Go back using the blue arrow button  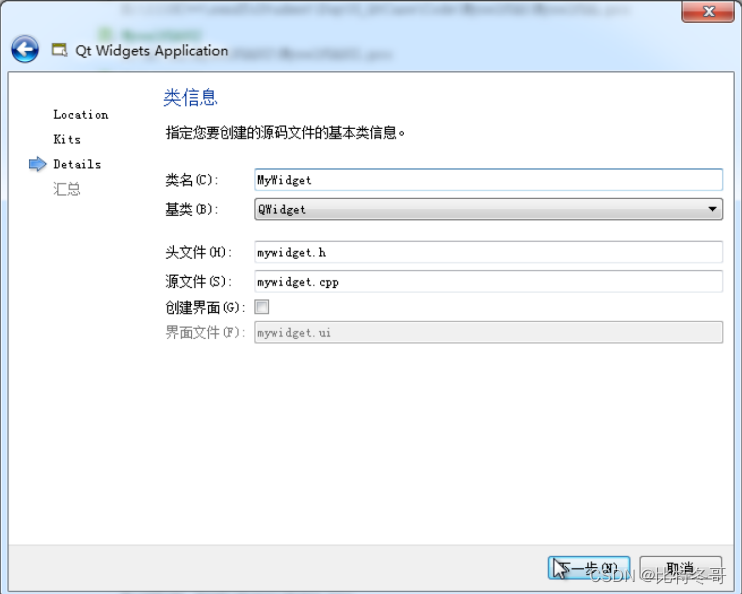25,49
